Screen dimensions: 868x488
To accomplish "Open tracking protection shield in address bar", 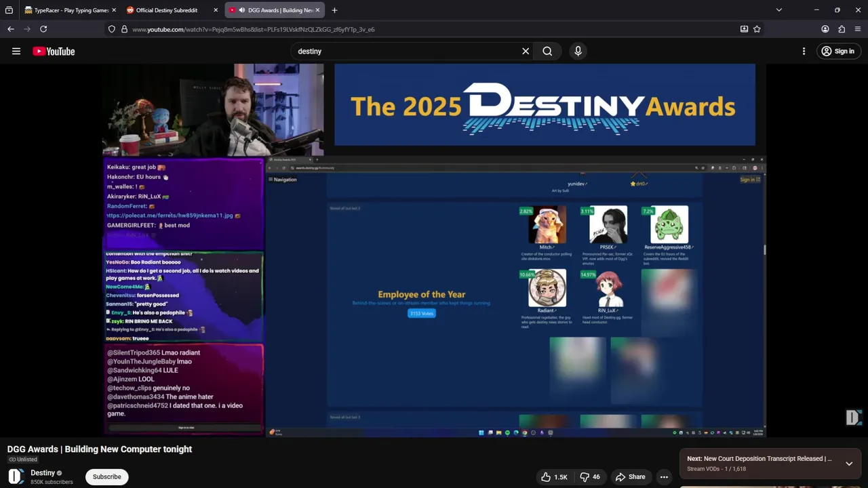I will click(112, 29).
